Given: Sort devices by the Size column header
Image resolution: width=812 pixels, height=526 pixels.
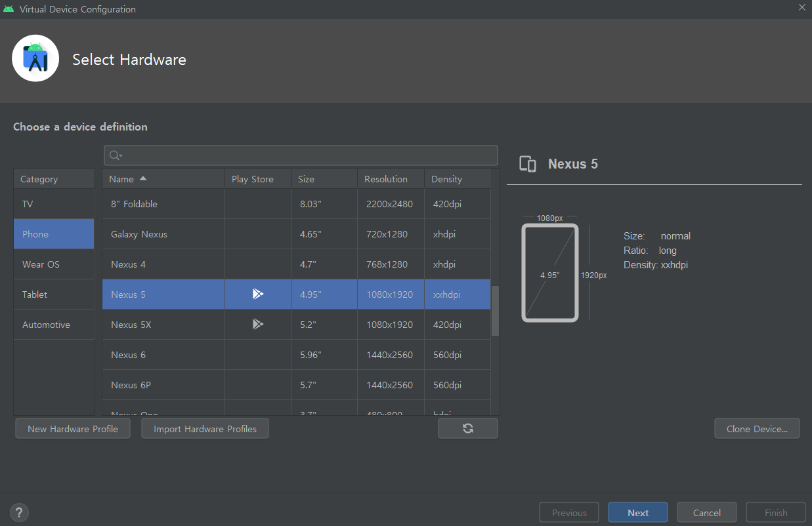Looking at the screenshot, I should click(x=324, y=179).
